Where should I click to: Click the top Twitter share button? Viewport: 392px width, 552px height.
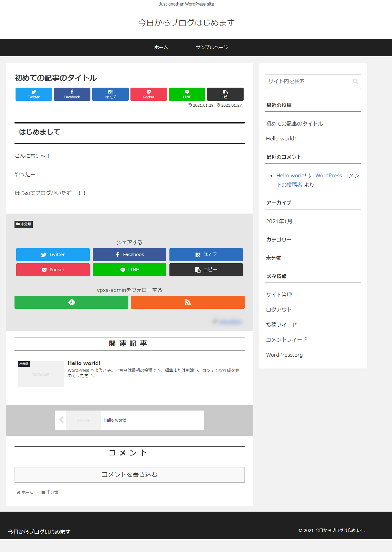point(34,94)
